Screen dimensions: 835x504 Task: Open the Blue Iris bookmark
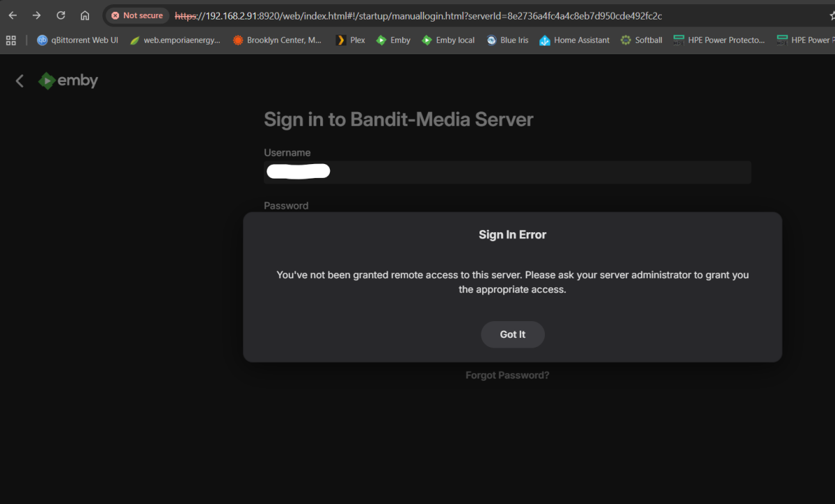click(x=507, y=40)
